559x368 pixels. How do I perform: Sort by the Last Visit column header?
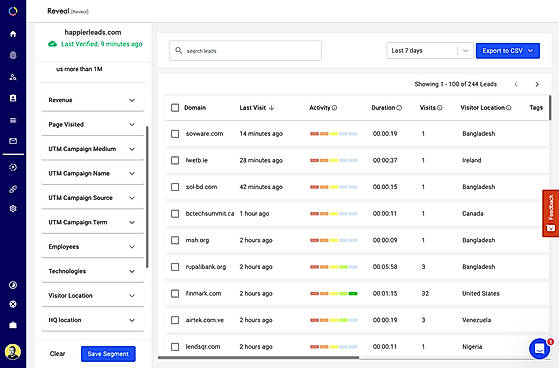pyautogui.click(x=253, y=108)
